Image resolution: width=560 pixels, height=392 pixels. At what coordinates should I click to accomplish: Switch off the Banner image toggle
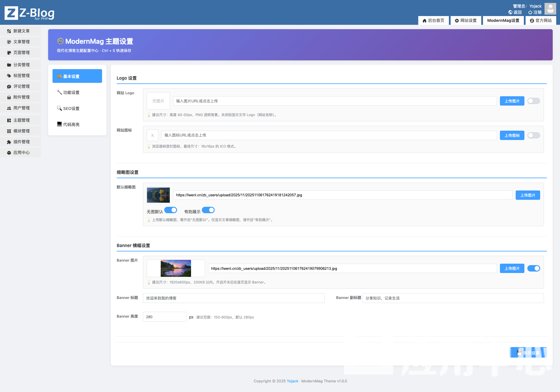pos(533,268)
